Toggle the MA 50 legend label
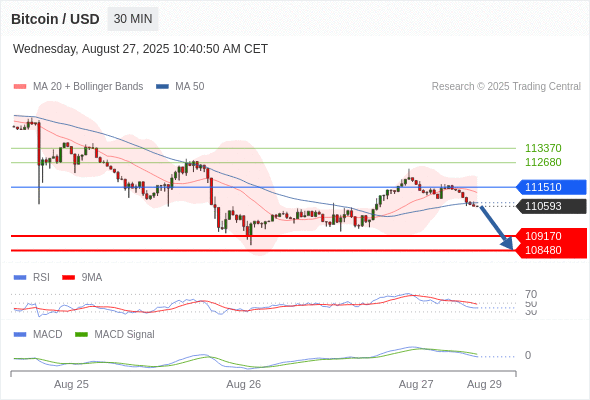 click(x=190, y=87)
